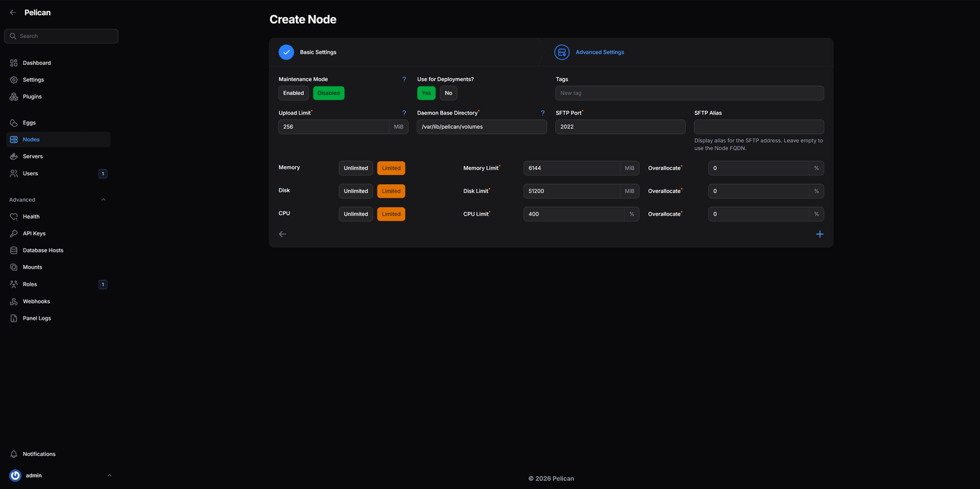Screen dimensions: 980x489
Task: Click the Upload Limit field
Action: click(x=334, y=127)
